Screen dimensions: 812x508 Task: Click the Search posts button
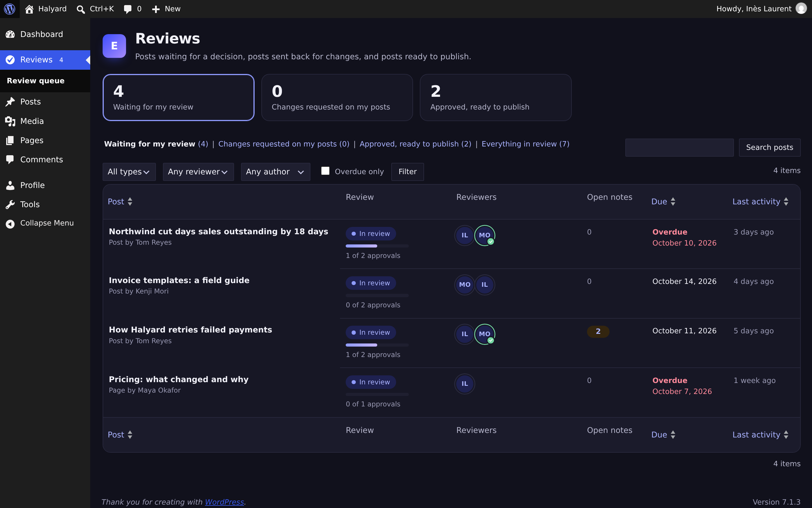pyautogui.click(x=769, y=148)
